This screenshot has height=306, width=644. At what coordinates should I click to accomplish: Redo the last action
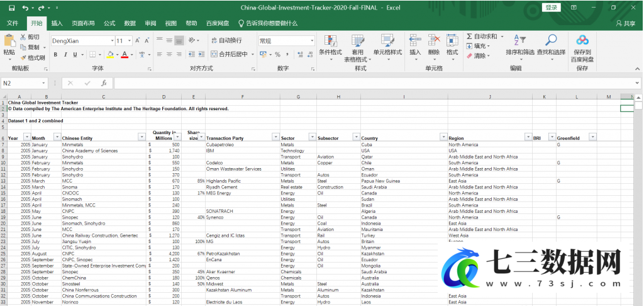(41, 8)
